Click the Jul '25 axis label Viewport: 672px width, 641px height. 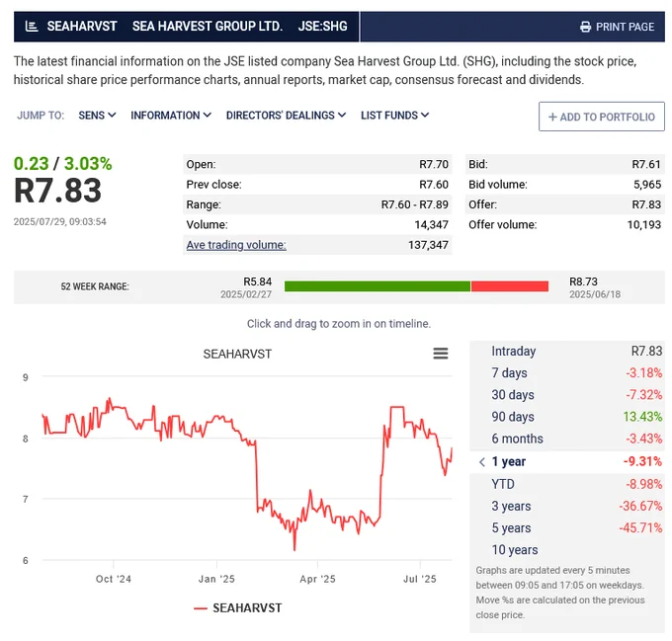420,580
